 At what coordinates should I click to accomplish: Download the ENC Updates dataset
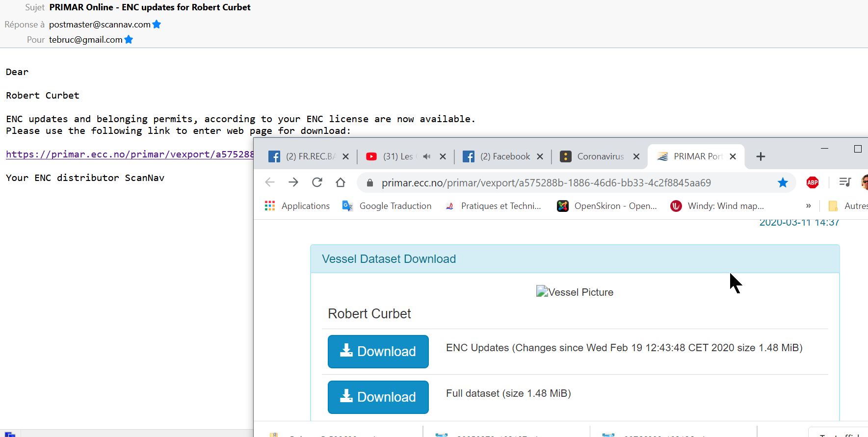[x=378, y=351]
